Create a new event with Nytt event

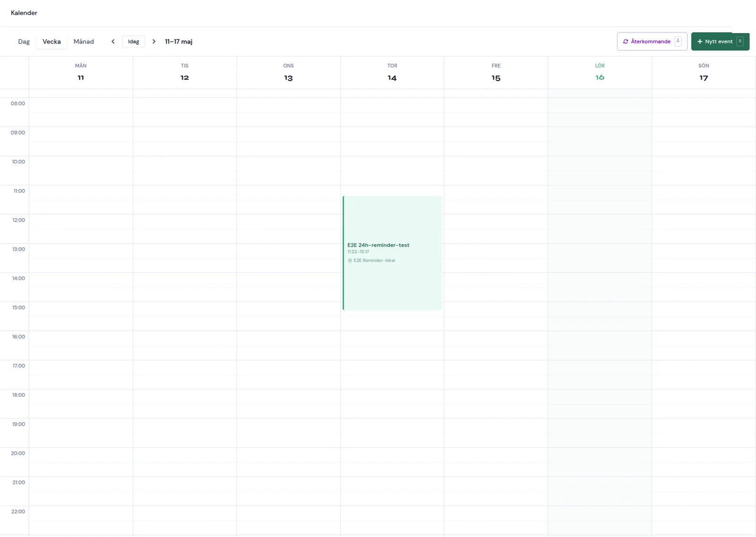pos(720,42)
